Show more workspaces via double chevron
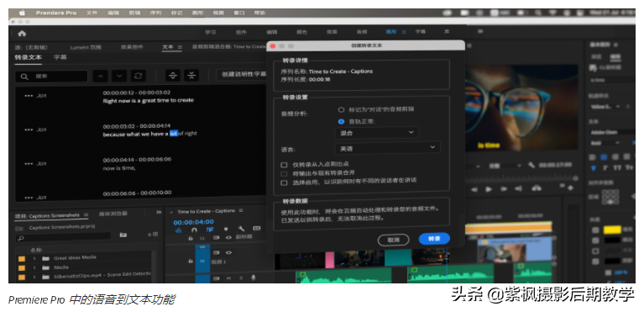 click(480, 31)
